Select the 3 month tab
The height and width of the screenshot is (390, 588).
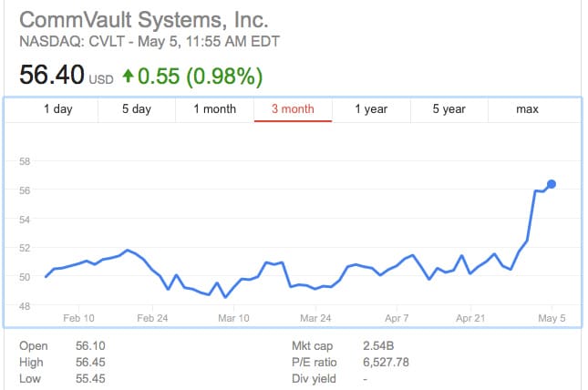[293, 109]
